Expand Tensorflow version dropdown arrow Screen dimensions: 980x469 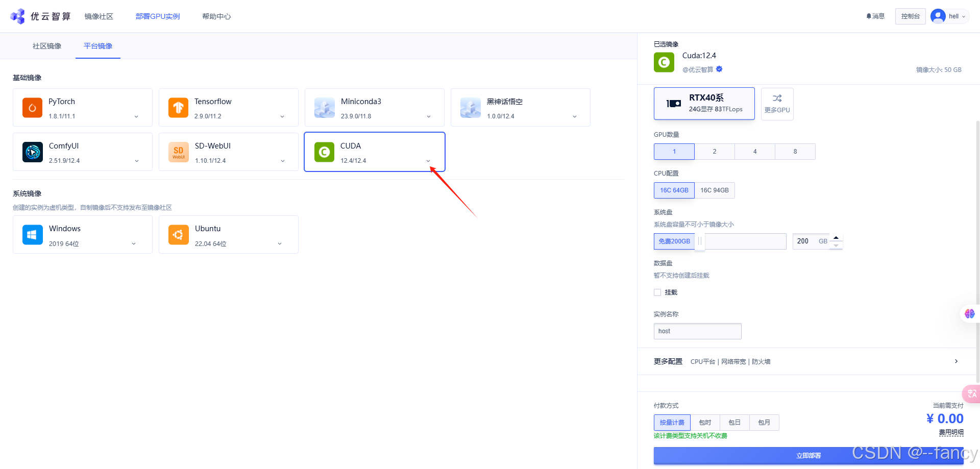tap(282, 117)
